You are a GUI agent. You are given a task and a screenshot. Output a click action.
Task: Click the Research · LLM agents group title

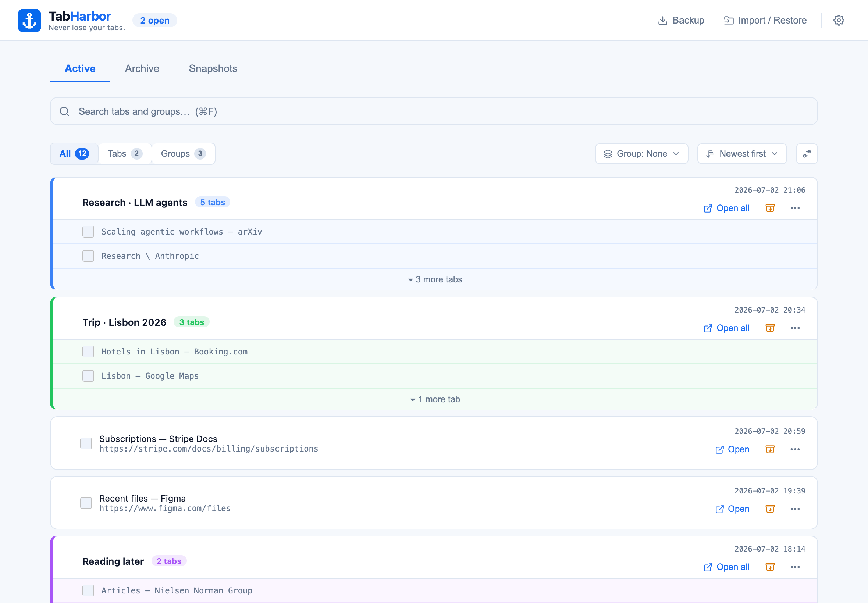(135, 203)
